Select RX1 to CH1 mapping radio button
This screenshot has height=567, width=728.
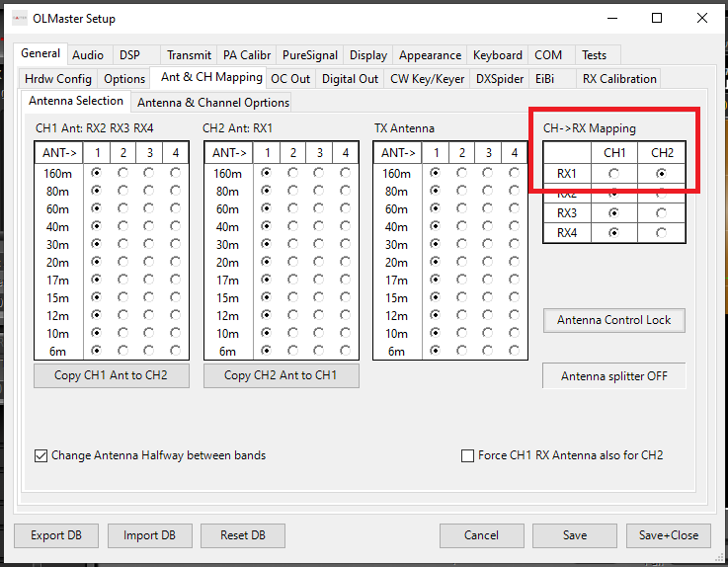tap(614, 173)
